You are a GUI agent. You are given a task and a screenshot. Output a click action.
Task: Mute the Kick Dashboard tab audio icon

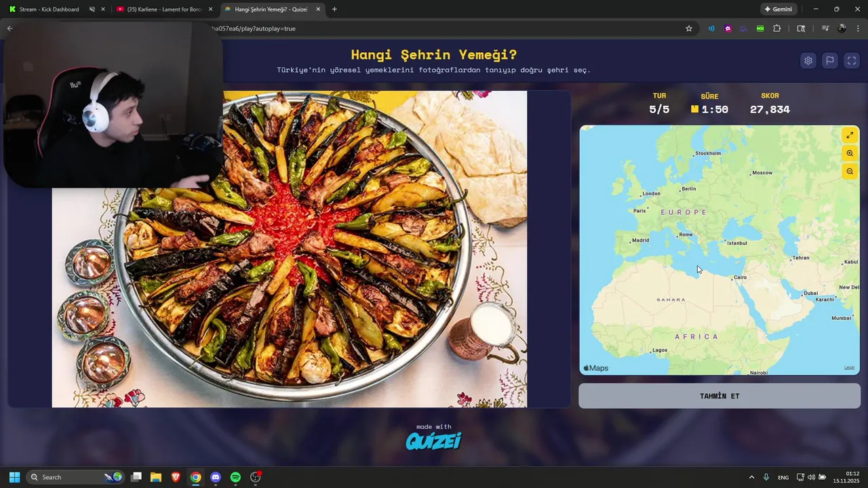coord(92,9)
